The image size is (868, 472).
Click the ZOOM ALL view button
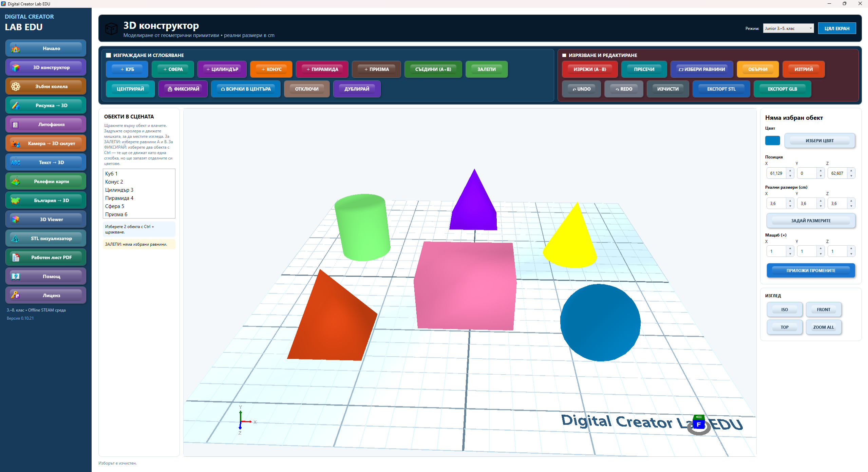click(823, 327)
